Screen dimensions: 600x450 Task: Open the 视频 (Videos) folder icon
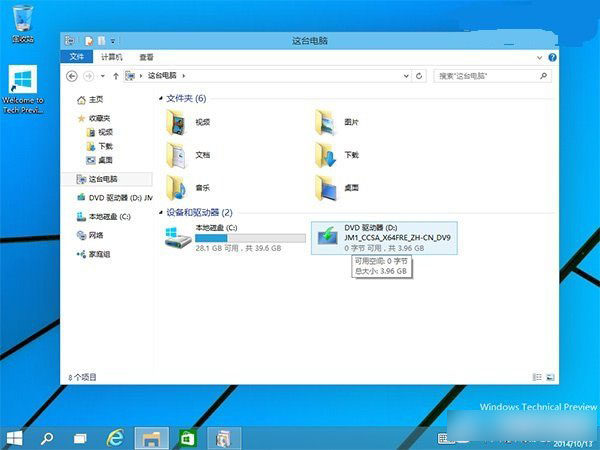click(x=177, y=123)
